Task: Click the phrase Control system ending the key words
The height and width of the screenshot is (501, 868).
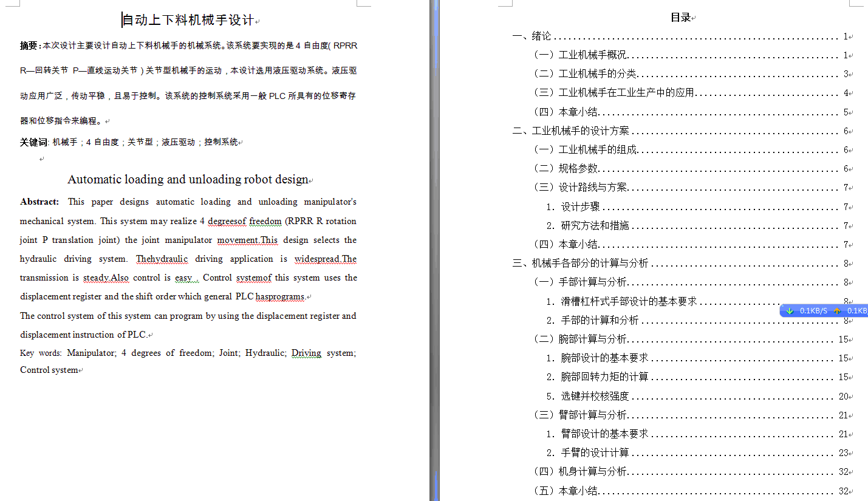Action: (49, 370)
